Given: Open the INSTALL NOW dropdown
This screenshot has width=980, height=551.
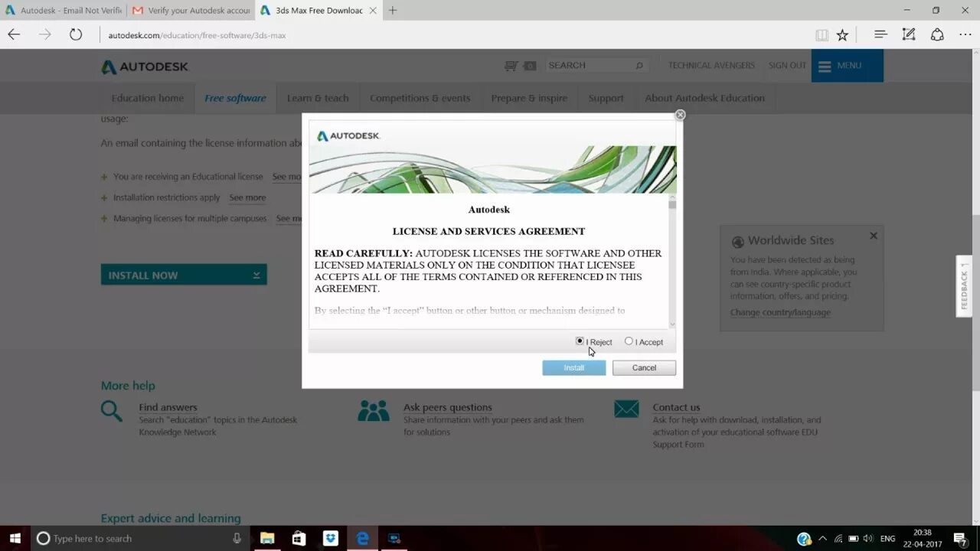Looking at the screenshot, I should coord(184,275).
